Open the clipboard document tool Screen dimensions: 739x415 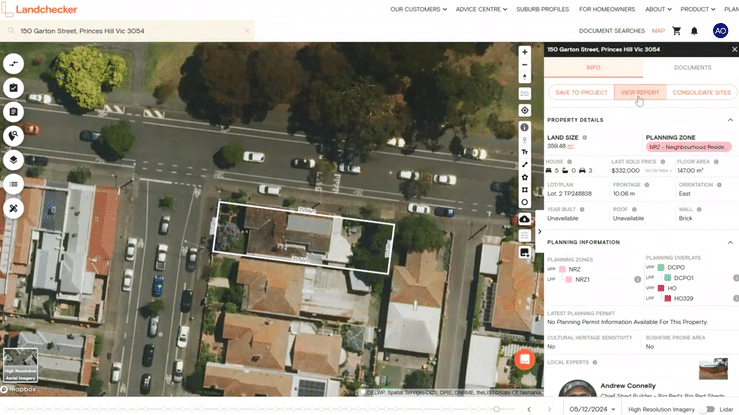(x=14, y=112)
